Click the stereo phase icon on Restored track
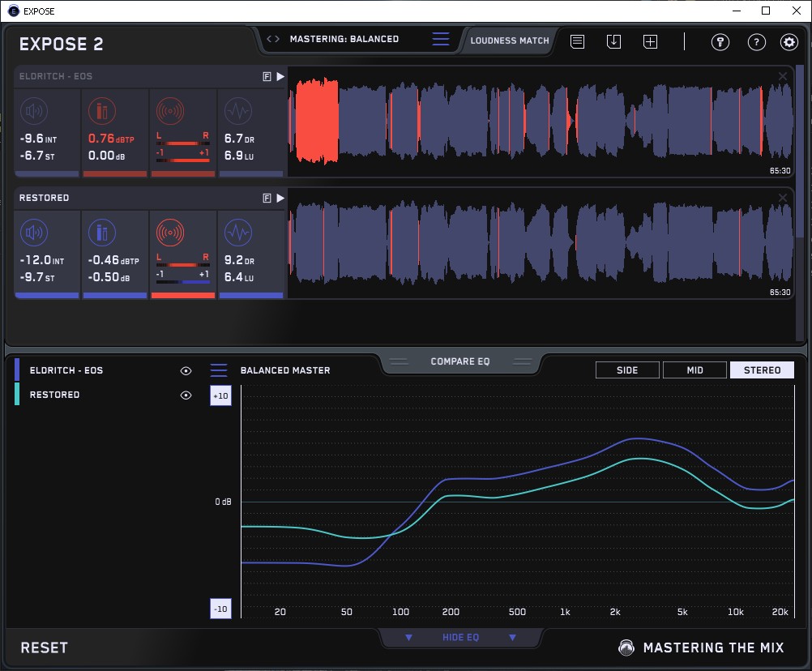Image resolution: width=812 pixels, height=671 pixels. click(170, 233)
